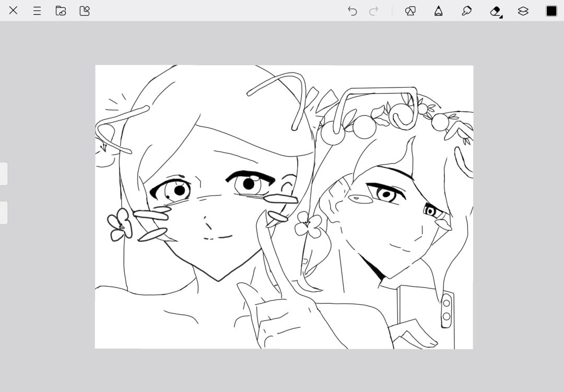Image resolution: width=564 pixels, height=392 pixels.
Task: Open the folder gallery icon
Action: (x=61, y=11)
